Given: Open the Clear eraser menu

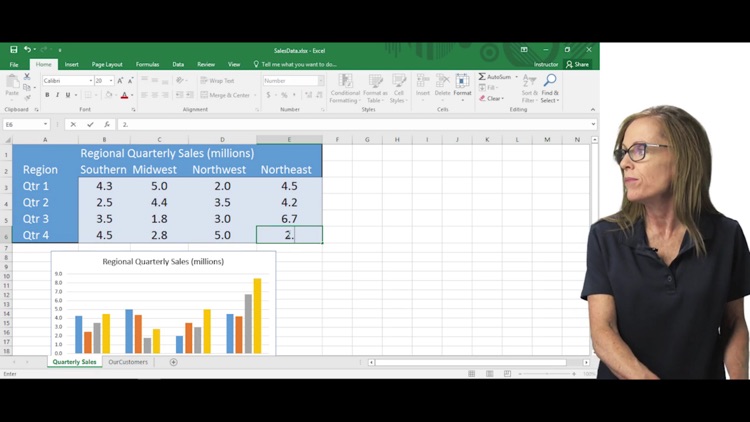Looking at the screenshot, I should 492,98.
